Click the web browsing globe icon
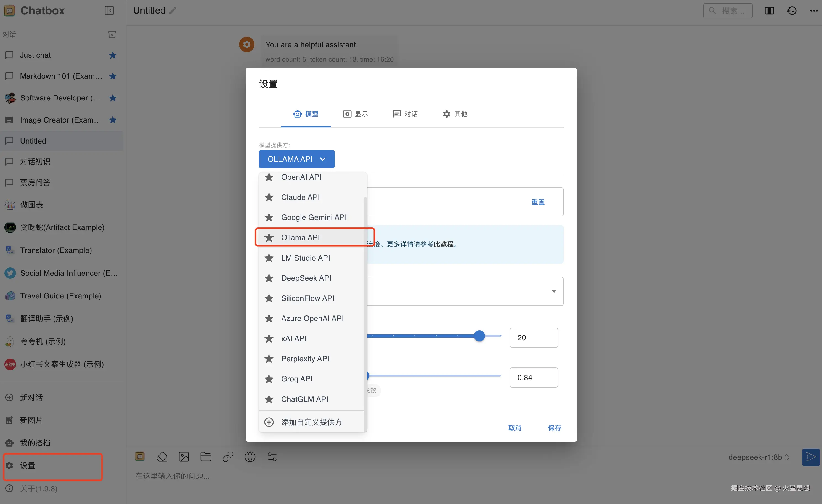Viewport: 822px width, 504px height. click(x=250, y=457)
